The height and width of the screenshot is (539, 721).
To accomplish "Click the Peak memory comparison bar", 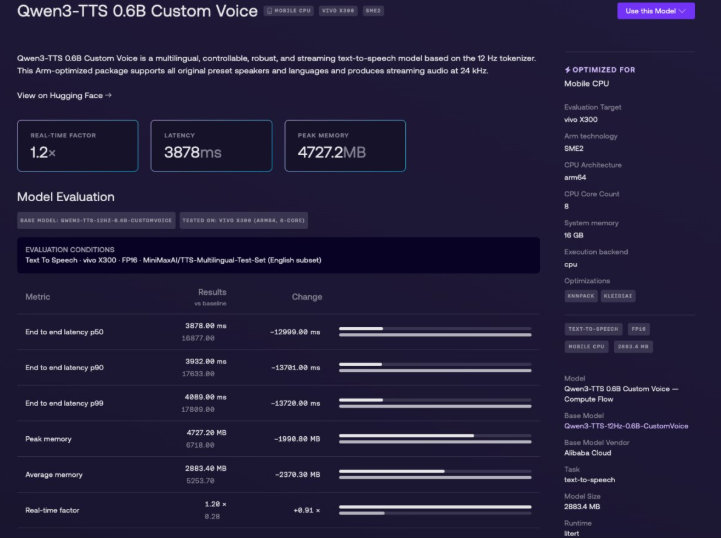I will click(x=435, y=439).
